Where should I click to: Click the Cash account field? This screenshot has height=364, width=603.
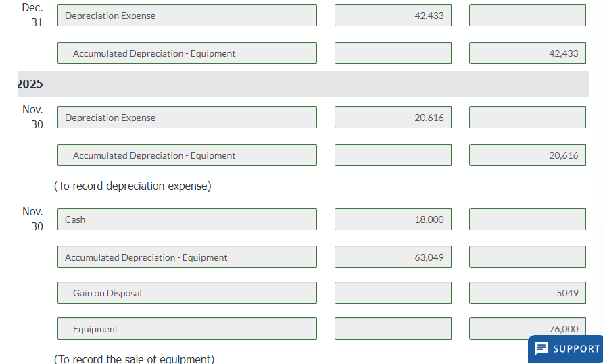(x=187, y=219)
